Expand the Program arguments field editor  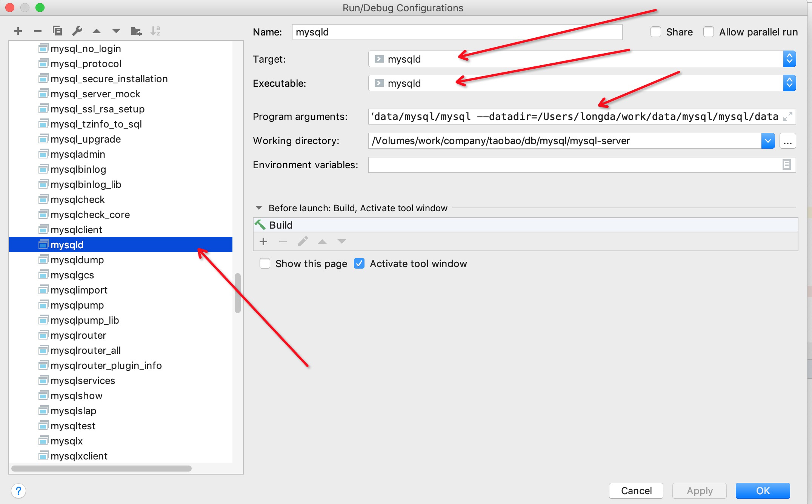point(787,117)
